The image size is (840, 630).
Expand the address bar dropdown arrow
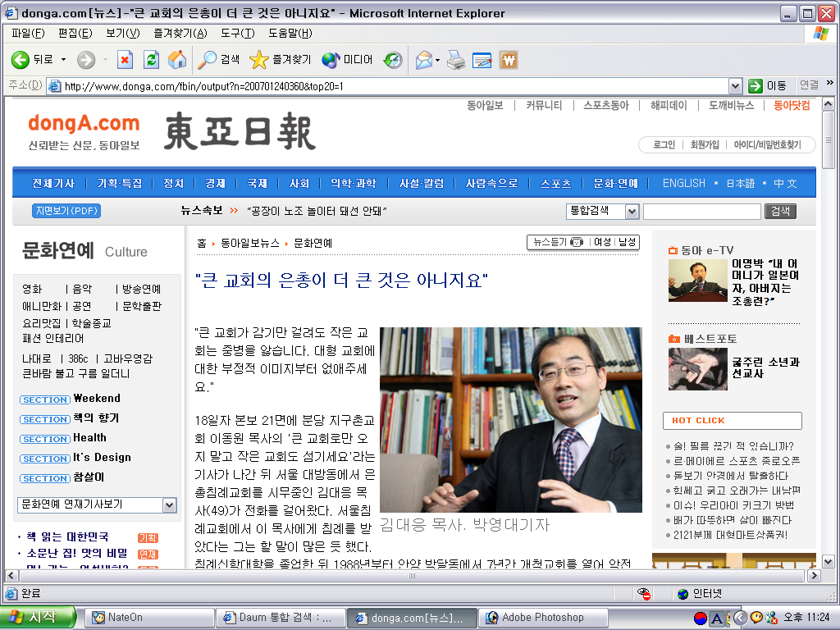pyautogui.click(x=735, y=86)
